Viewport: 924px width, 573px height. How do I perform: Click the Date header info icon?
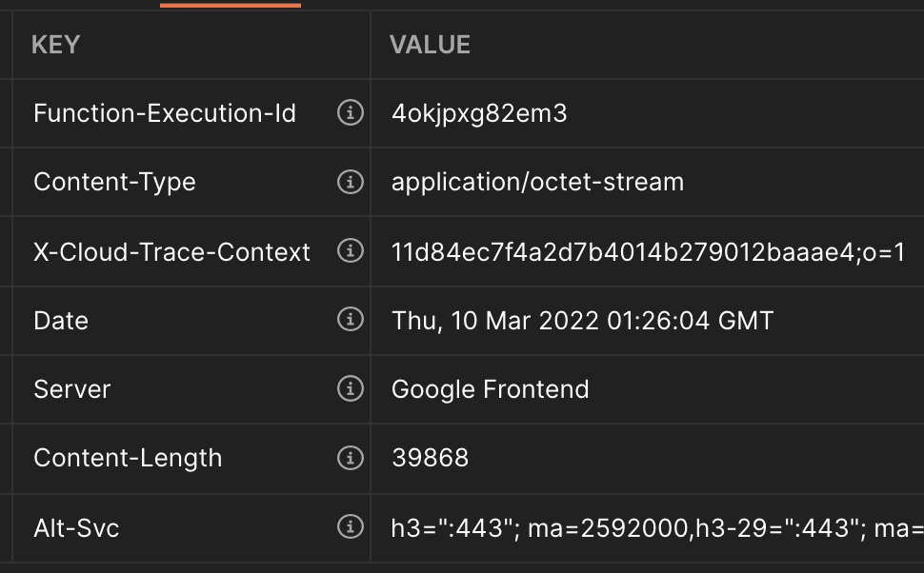point(350,320)
